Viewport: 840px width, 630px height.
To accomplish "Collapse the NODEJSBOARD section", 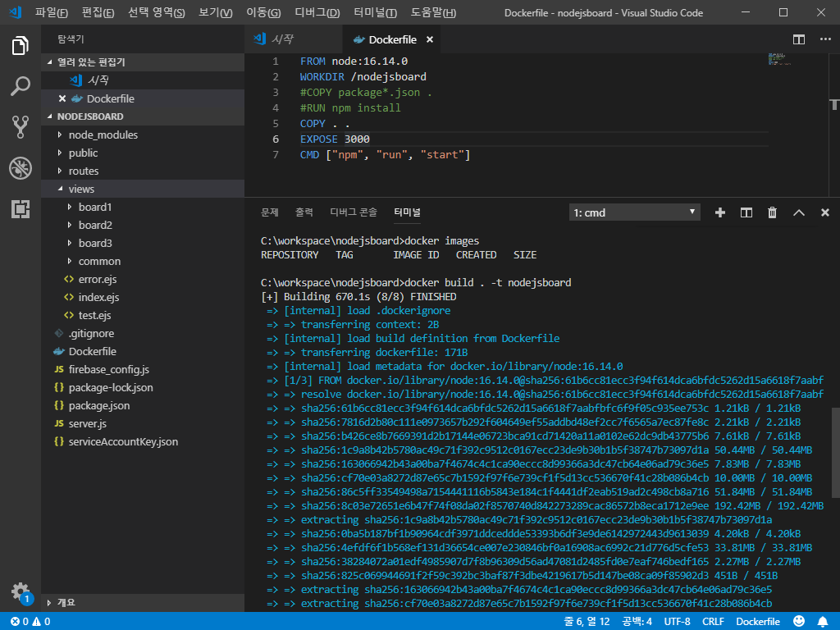I will [143, 116].
